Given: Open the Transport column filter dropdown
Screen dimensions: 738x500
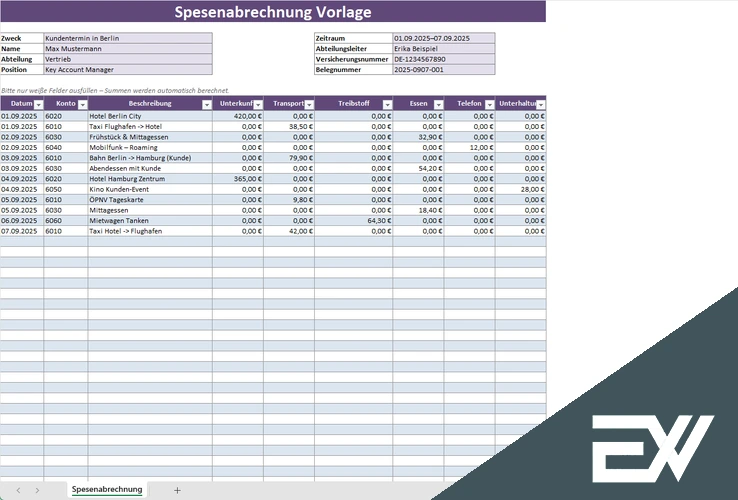Looking at the screenshot, I should coord(309,105).
